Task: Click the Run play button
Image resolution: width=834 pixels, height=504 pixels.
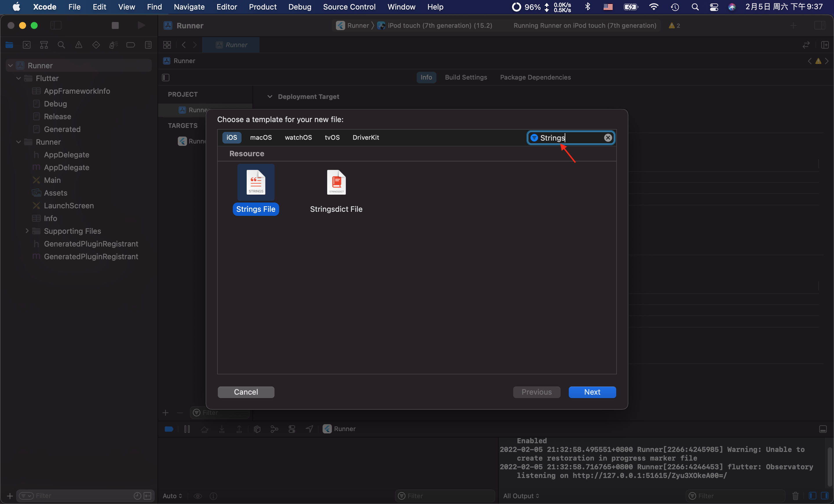Action: pyautogui.click(x=141, y=25)
